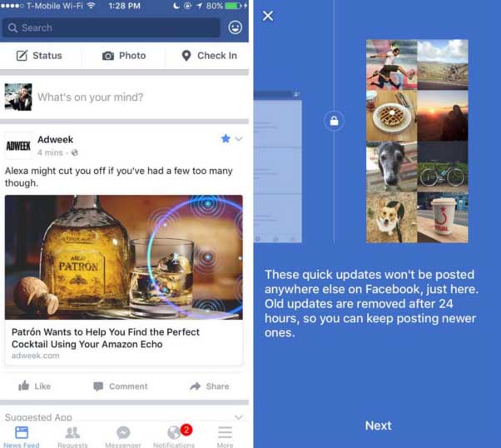Open the 'What's on your mind?' composer
The height and width of the screenshot is (448, 501).
91,97
